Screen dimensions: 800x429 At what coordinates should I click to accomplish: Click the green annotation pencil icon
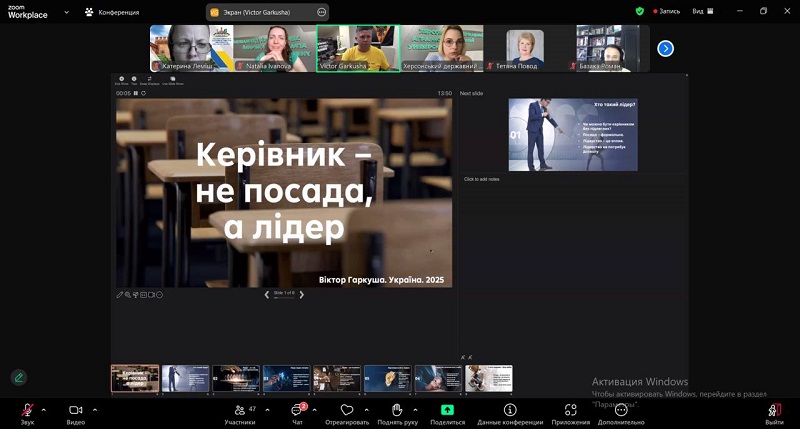18,377
